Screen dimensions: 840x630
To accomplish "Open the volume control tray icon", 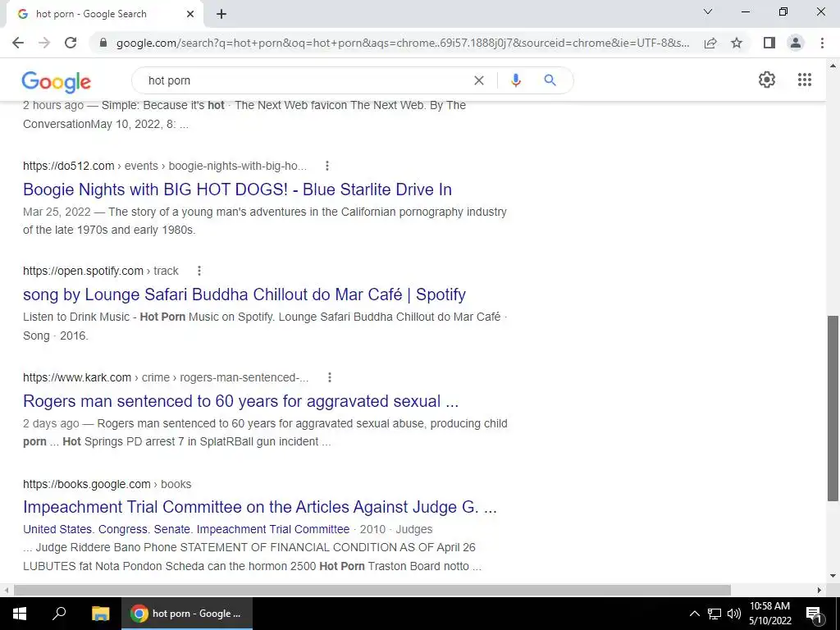I will coord(733,614).
